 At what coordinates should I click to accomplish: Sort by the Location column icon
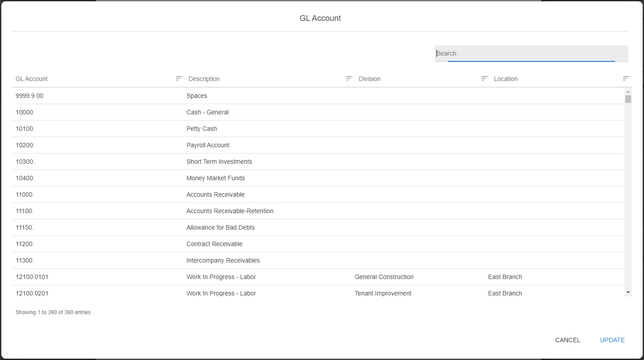(626, 78)
